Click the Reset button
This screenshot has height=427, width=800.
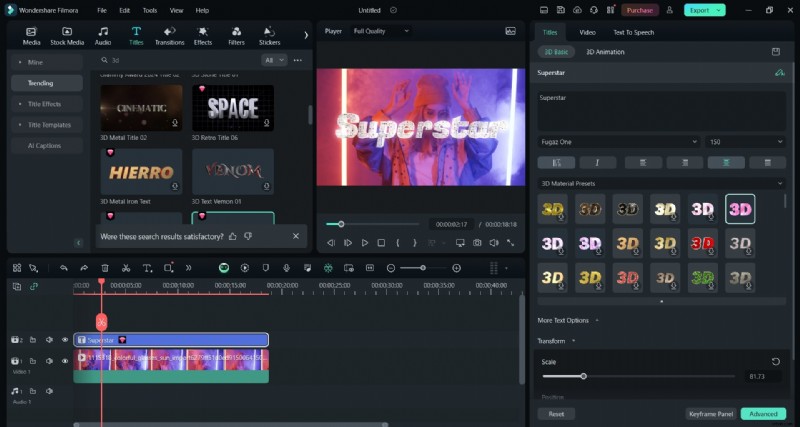[x=556, y=414]
